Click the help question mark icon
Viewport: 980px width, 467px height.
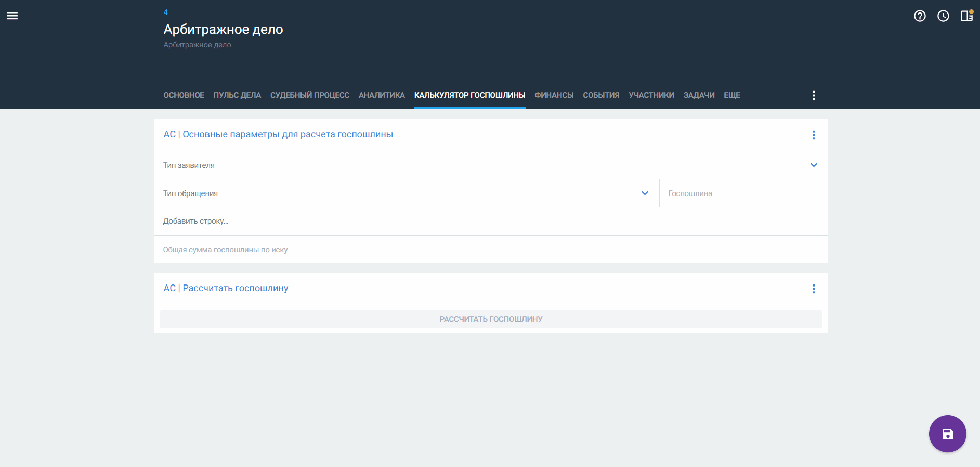point(920,16)
